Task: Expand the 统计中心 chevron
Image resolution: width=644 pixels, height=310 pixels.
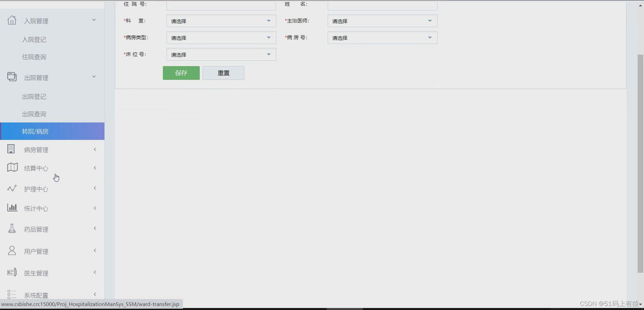Action: tap(95, 208)
